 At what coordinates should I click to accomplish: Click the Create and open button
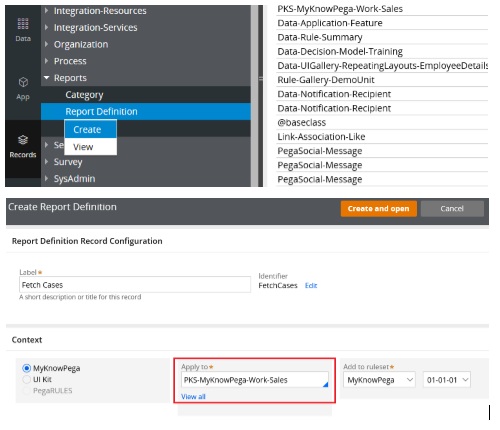coord(378,209)
